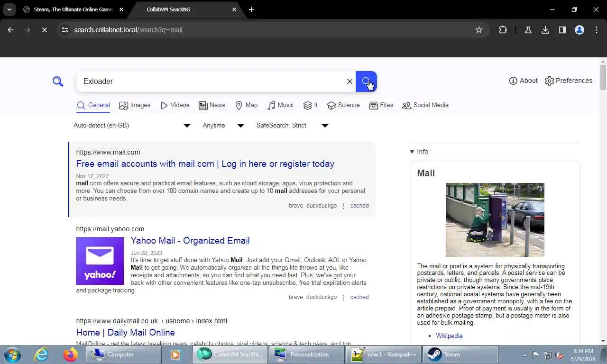This screenshot has width=607, height=364.
Task: Stop page loading with the X button
Action: [44, 30]
